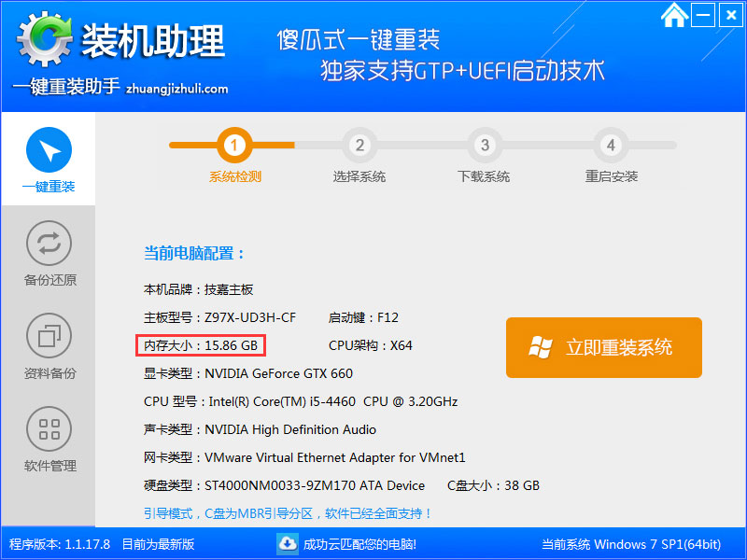Open the 软件管理 sidebar icon
Viewport: 747px width, 560px height.
[49, 428]
